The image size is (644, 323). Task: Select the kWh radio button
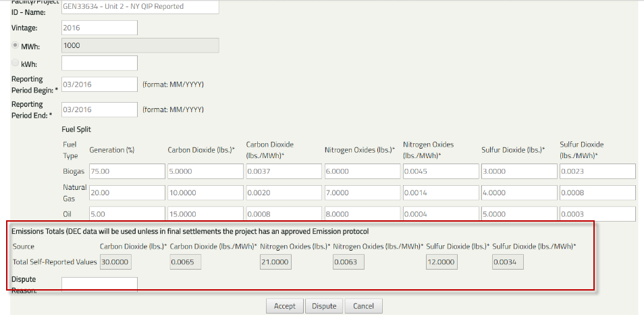(x=16, y=63)
